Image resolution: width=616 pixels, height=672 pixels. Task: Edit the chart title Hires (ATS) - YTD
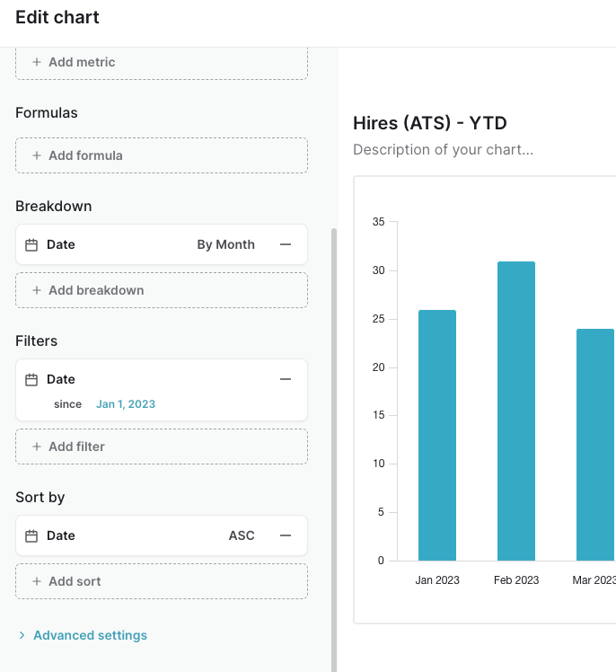(x=429, y=123)
